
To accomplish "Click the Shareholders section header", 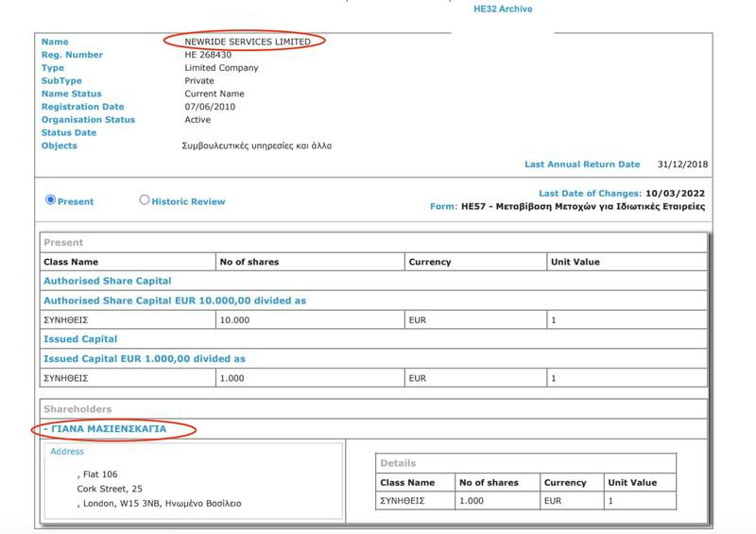I will tap(373, 409).
